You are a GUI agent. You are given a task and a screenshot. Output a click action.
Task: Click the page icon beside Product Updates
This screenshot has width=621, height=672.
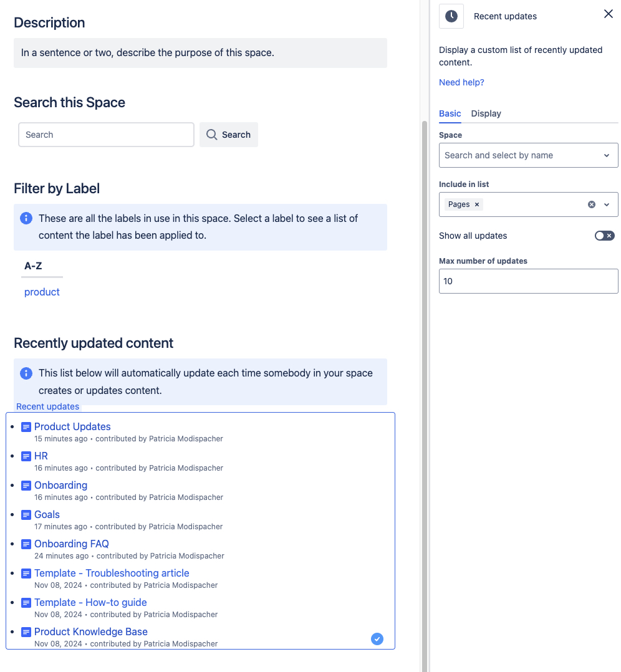click(x=26, y=426)
